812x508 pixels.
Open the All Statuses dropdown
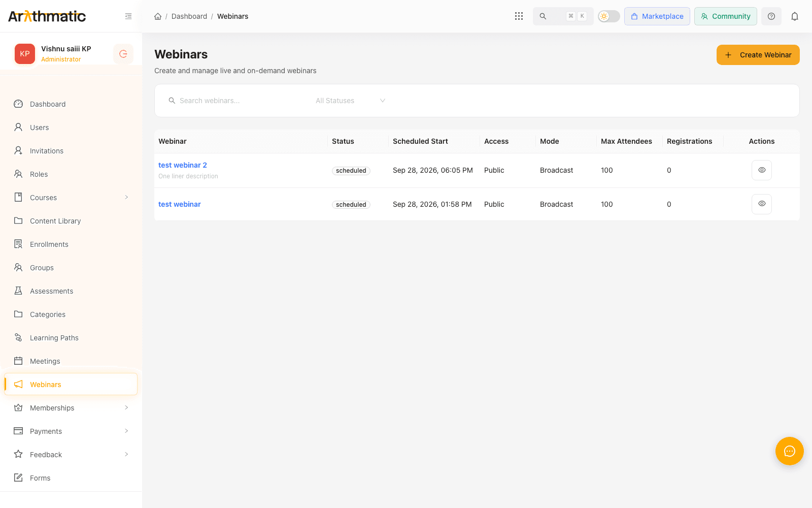(350, 101)
